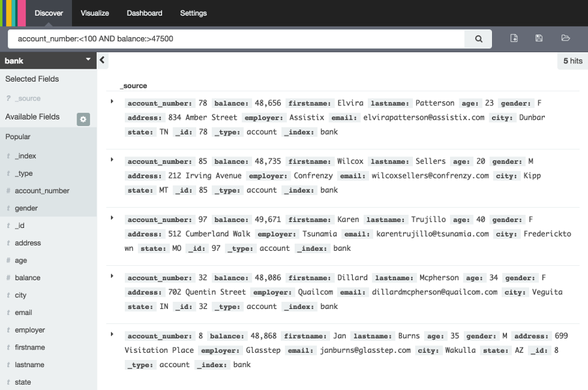Collapse the fields sidebar with the chevron
This screenshot has height=390, width=588.
tap(102, 59)
